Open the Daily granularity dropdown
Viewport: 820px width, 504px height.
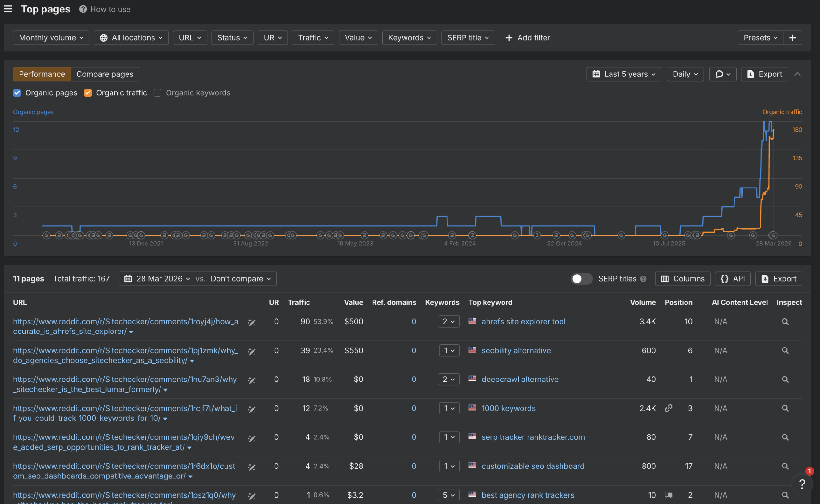coord(685,74)
